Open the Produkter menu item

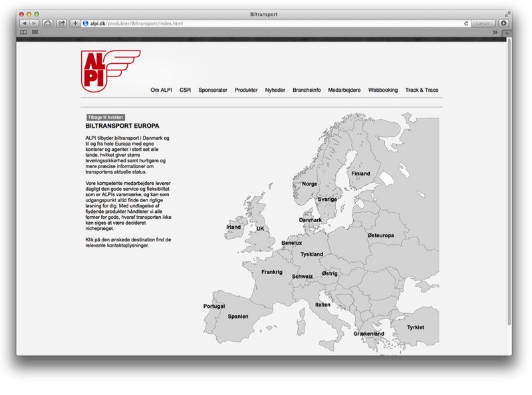[246, 90]
